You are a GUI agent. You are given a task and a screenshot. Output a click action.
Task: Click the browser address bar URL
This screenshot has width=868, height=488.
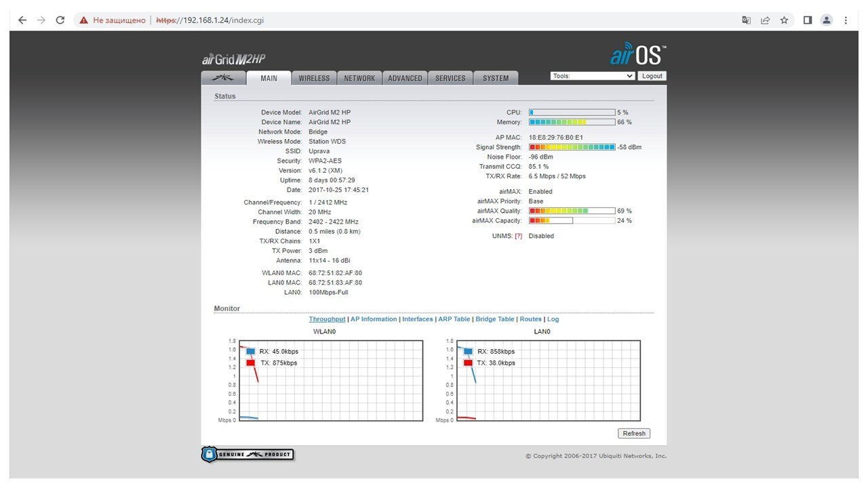point(210,20)
